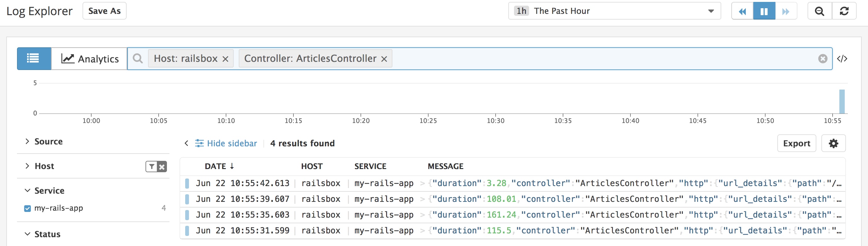Sort by the DATE column header
The height and width of the screenshot is (246, 868).
tap(219, 166)
